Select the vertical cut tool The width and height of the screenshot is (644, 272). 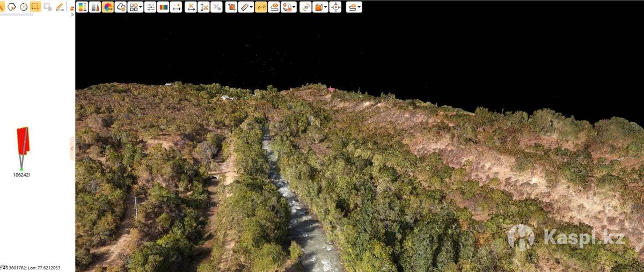point(203,7)
